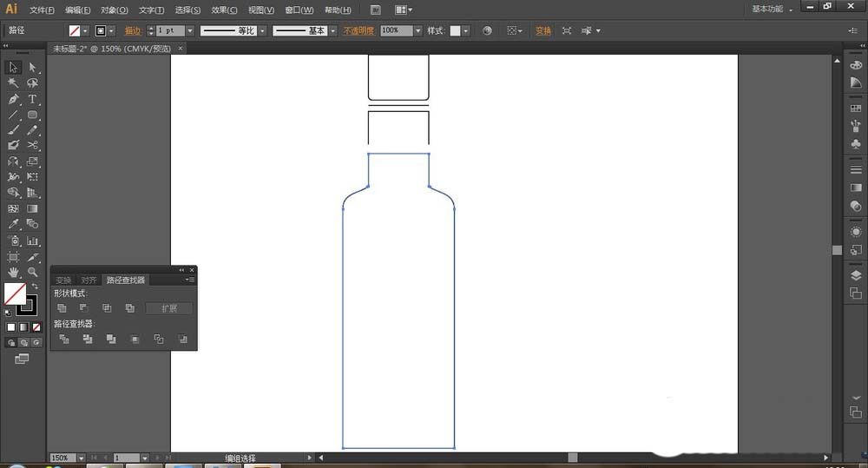The image size is (868, 468).
Task: Select the Pen tool
Action: click(x=14, y=99)
